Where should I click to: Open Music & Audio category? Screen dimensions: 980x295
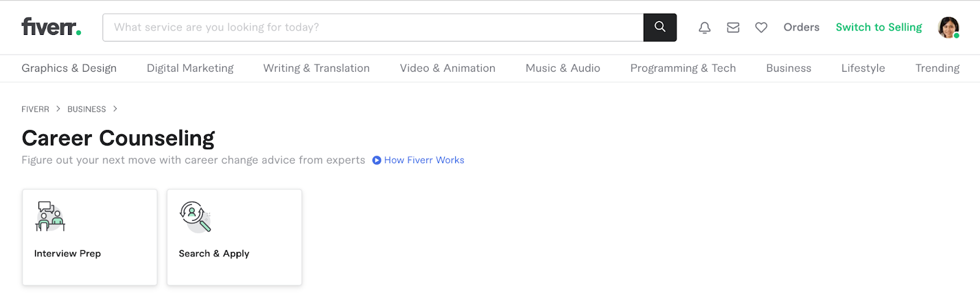coord(563,68)
